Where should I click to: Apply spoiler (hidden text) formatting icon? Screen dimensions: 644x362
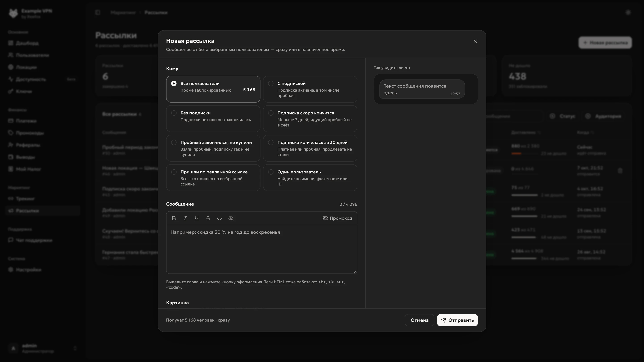coord(231,218)
